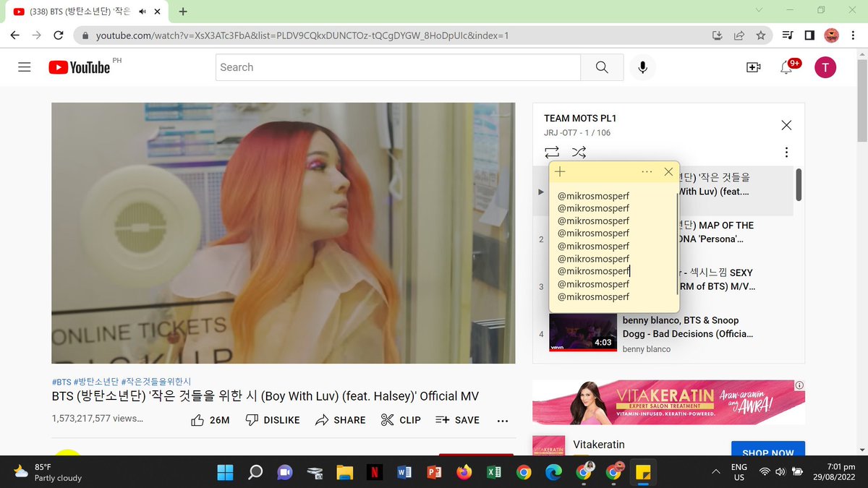The image size is (868, 488).
Task: Mute the tab via speaker icon
Action: click(x=143, y=12)
